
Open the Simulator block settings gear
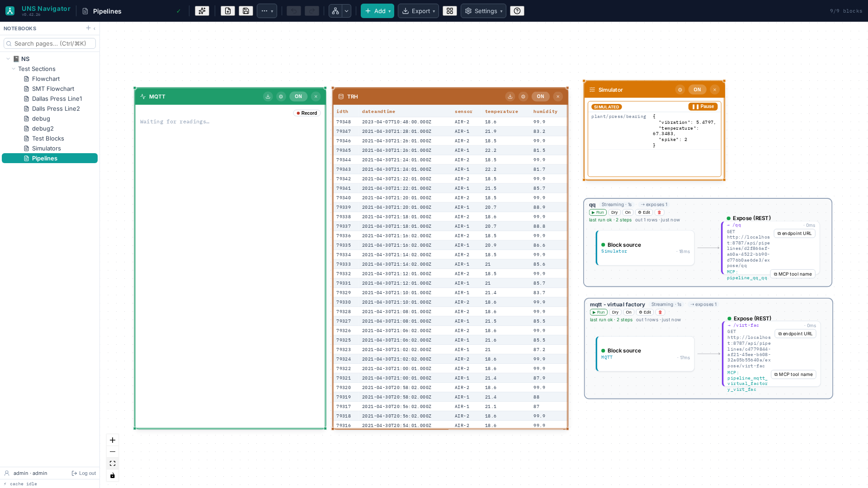click(680, 89)
